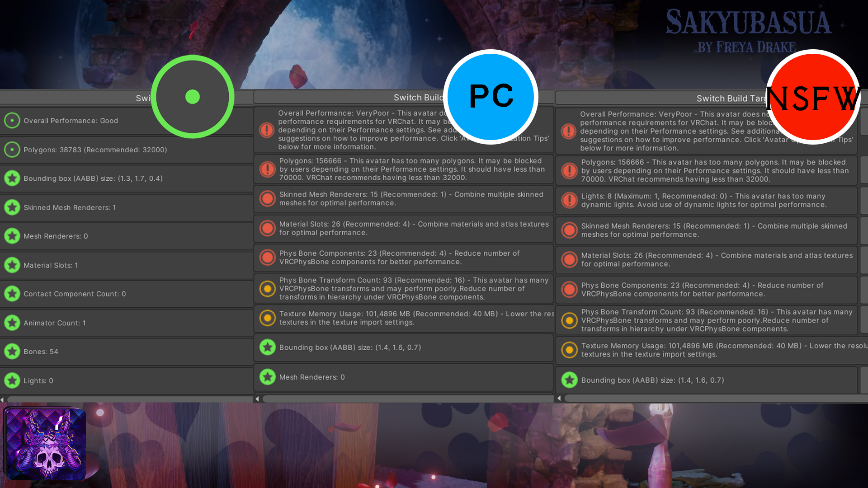Screen dimensions: 868x488
Task: Click the green star icon beside Bones: 54
Action: pos(12,352)
